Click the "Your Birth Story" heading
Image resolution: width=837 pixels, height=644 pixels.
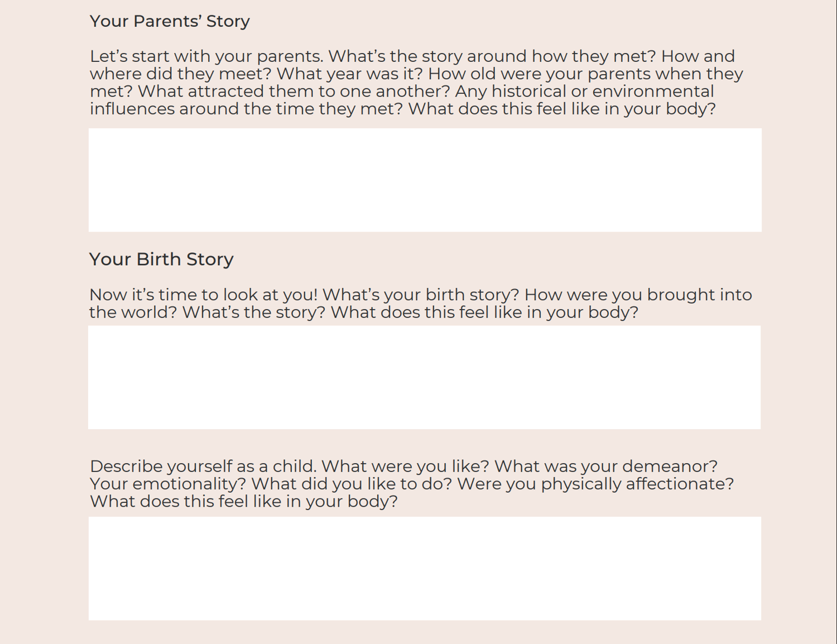tap(161, 259)
